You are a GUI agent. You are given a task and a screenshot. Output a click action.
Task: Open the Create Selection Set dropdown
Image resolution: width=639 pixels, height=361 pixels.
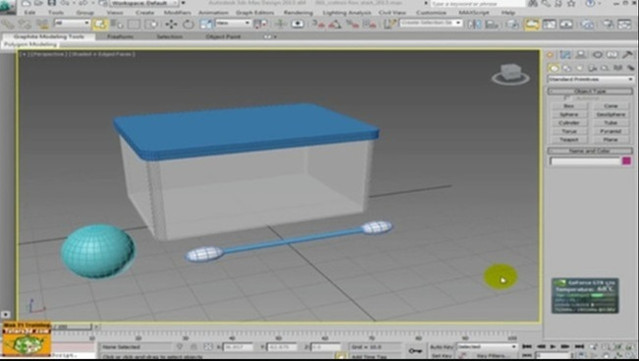(430, 23)
